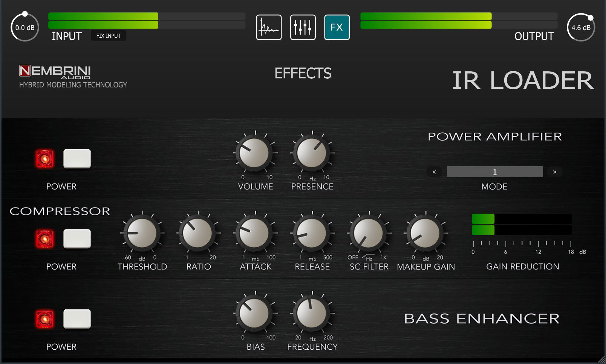Click the Gain Reduction meter

[522, 225]
